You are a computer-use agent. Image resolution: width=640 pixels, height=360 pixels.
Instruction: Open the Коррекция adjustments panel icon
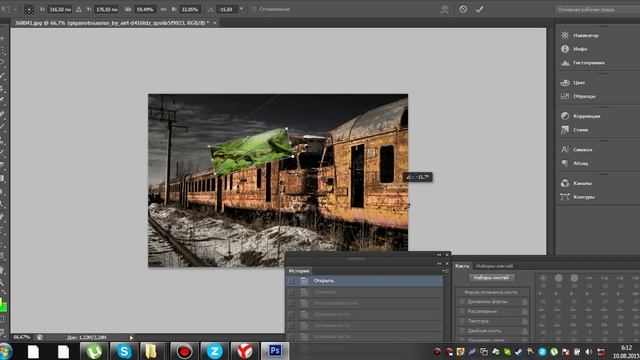[x=565, y=116]
